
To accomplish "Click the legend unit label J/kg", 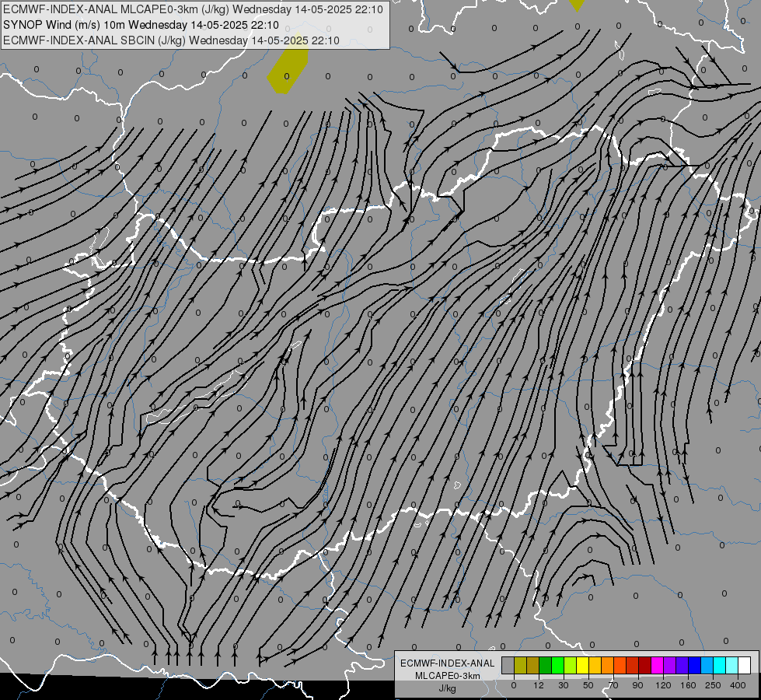I will (448, 688).
